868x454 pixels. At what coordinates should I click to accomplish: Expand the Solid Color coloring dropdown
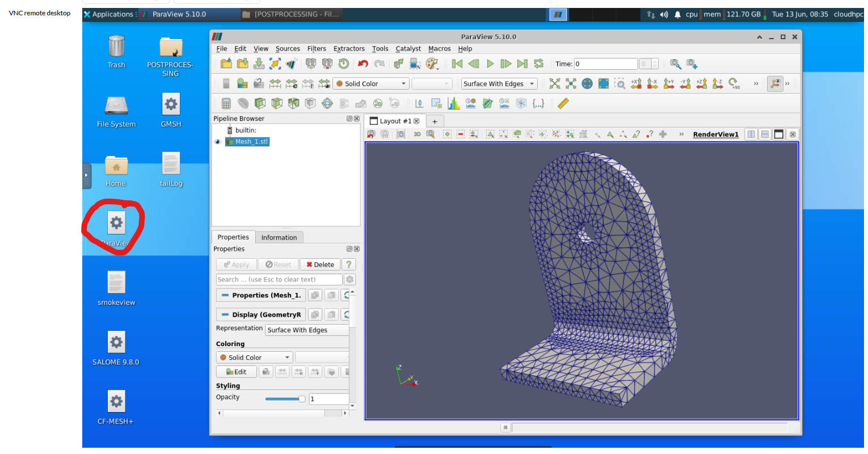254,357
